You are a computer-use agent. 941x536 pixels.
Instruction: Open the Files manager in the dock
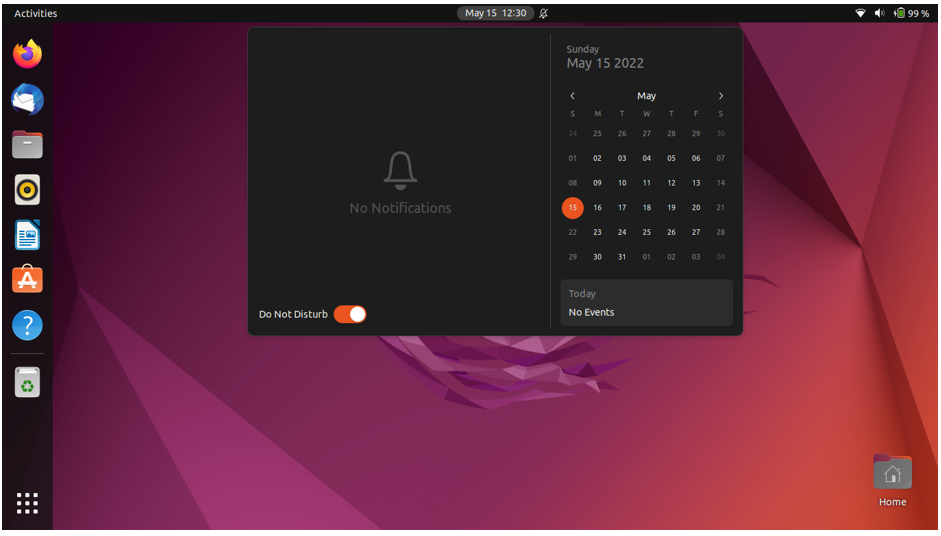(x=28, y=145)
